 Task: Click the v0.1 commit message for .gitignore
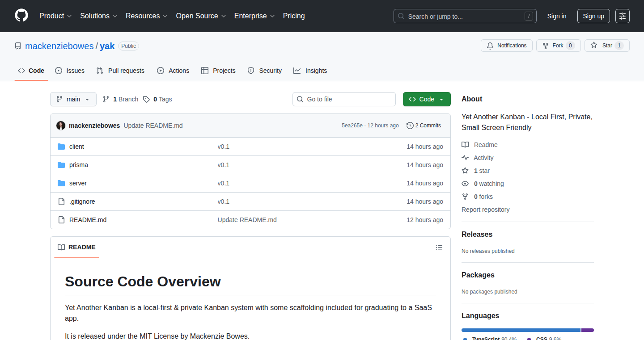point(223,201)
